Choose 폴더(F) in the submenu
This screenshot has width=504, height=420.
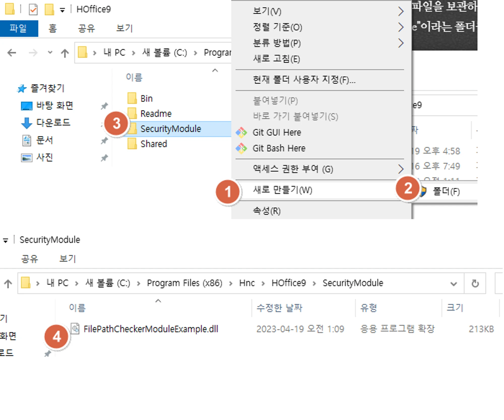click(x=447, y=192)
